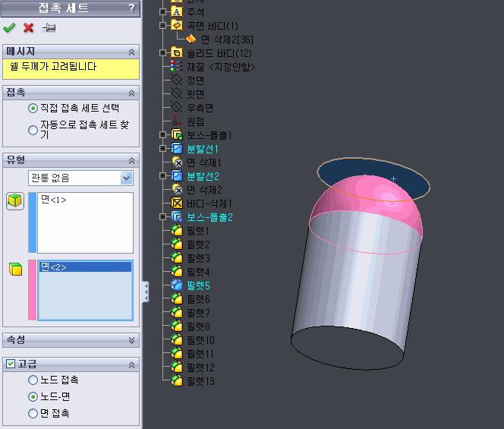The image size is (504, 429).
Task: Pin the property panel with pushpin icon
Action: pyautogui.click(x=49, y=28)
